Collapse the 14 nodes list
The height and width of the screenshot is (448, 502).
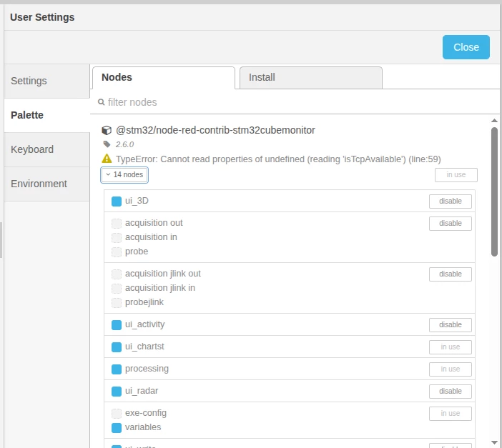(124, 175)
